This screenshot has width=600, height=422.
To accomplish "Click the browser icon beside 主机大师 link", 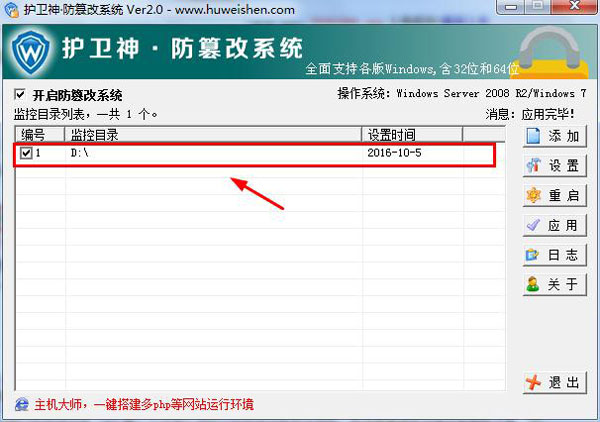I will (21, 404).
